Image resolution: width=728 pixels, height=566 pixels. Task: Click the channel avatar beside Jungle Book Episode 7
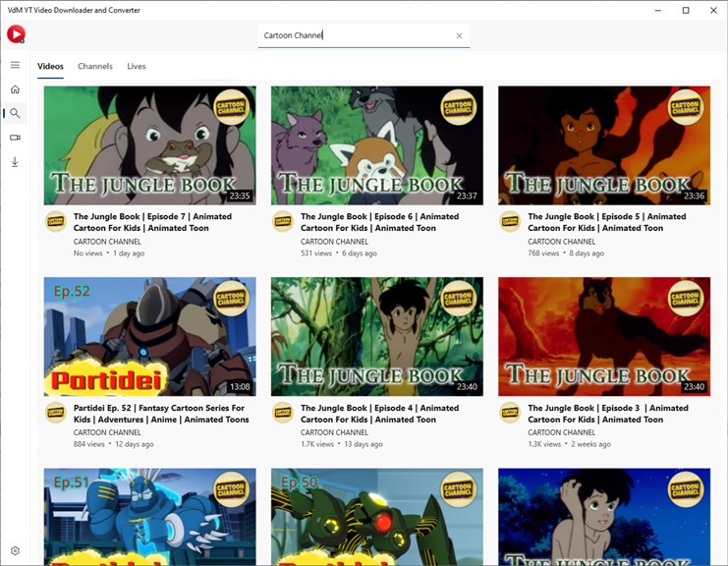[56, 222]
